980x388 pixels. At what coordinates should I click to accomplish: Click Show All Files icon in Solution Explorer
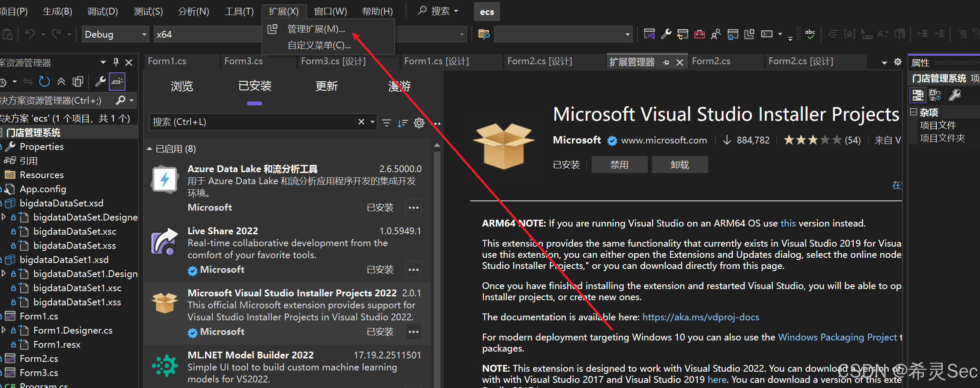[78, 81]
